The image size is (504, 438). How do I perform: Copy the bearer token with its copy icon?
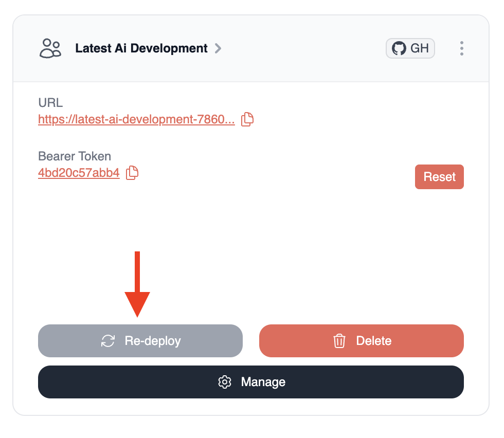coord(132,173)
